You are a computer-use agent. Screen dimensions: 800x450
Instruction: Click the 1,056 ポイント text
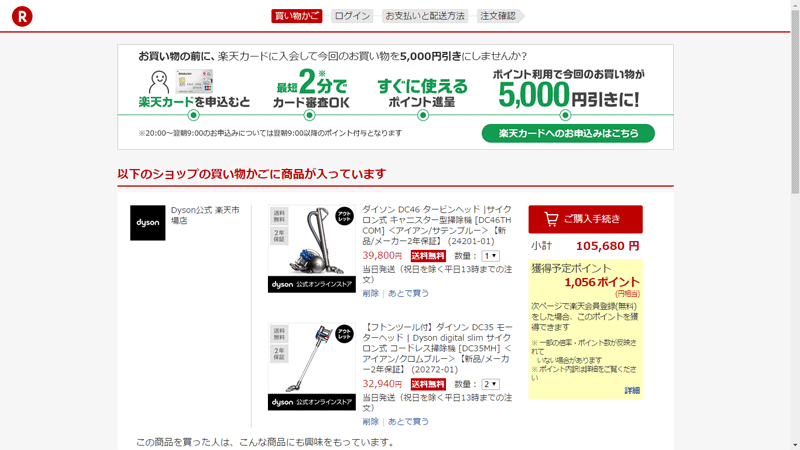(x=602, y=282)
